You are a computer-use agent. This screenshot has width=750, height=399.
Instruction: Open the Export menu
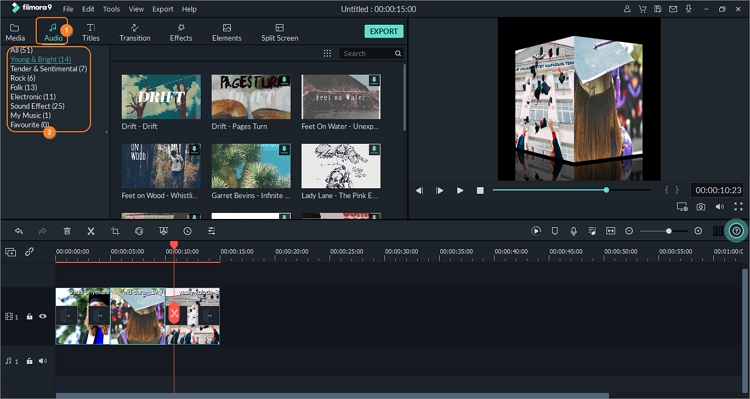[163, 9]
